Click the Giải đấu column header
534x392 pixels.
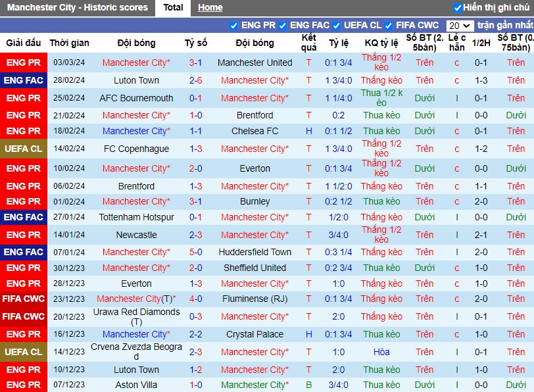[24, 43]
